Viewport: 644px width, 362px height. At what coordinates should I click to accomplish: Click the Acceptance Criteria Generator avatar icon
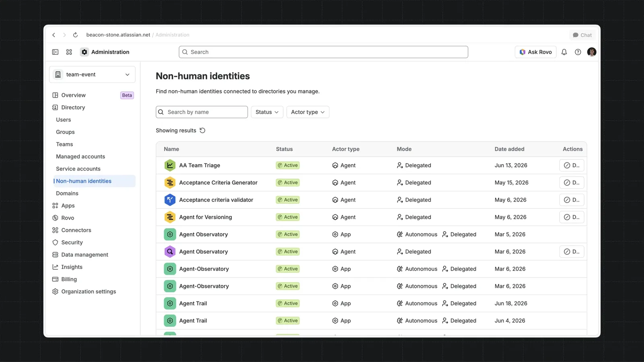tap(170, 183)
